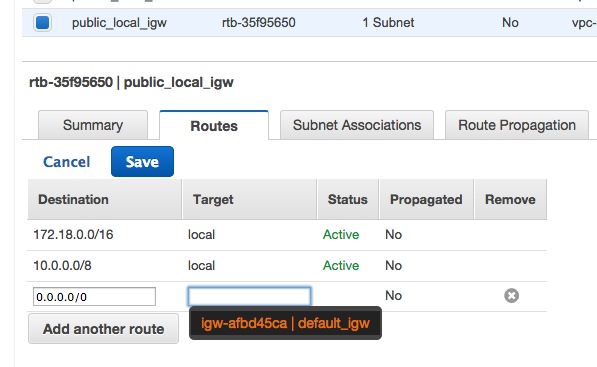Select the rtb-35f95650 route table row
The image size is (597, 367).
coord(310,22)
